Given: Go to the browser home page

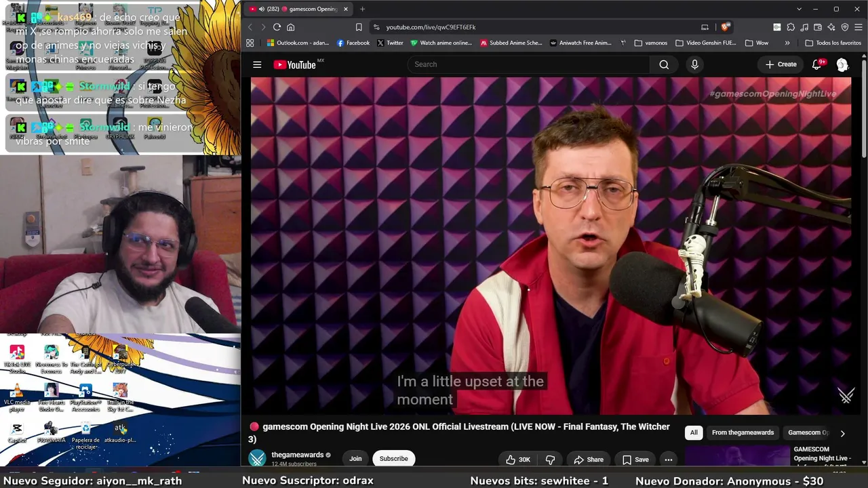Looking at the screenshot, I should [x=291, y=27].
